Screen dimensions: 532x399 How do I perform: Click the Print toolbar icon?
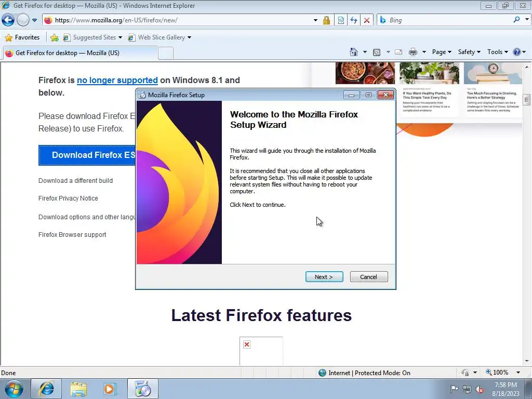point(413,52)
